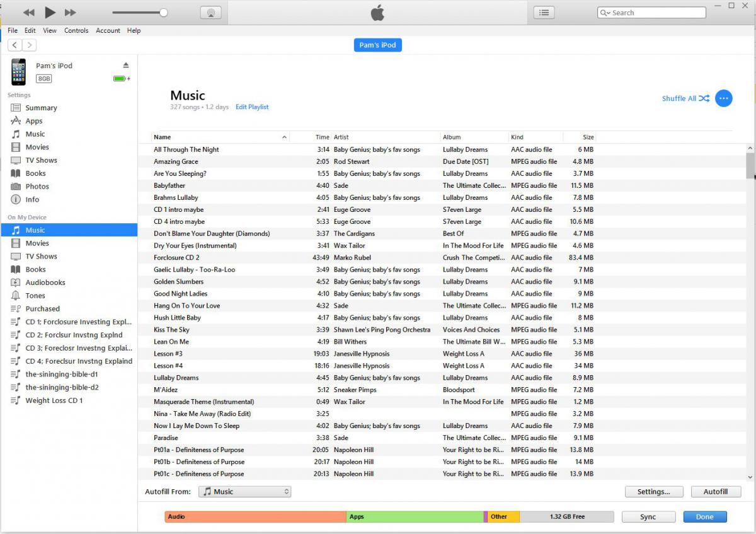The height and width of the screenshot is (534, 756).
Task: Open the the-sininging-bible-d2 playlist
Action: [62, 388]
